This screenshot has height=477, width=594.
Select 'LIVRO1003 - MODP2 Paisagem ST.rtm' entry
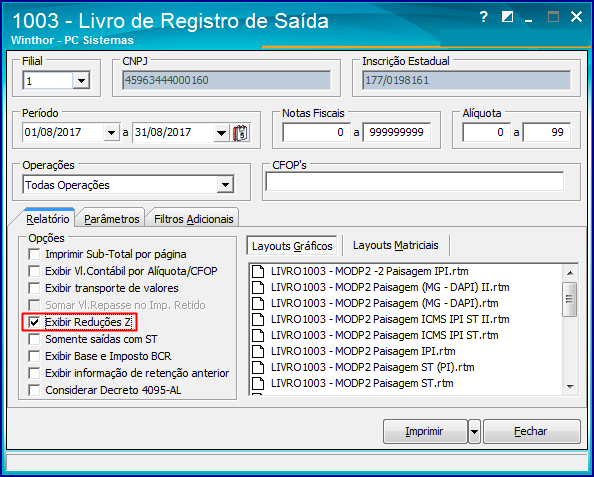pos(362,383)
